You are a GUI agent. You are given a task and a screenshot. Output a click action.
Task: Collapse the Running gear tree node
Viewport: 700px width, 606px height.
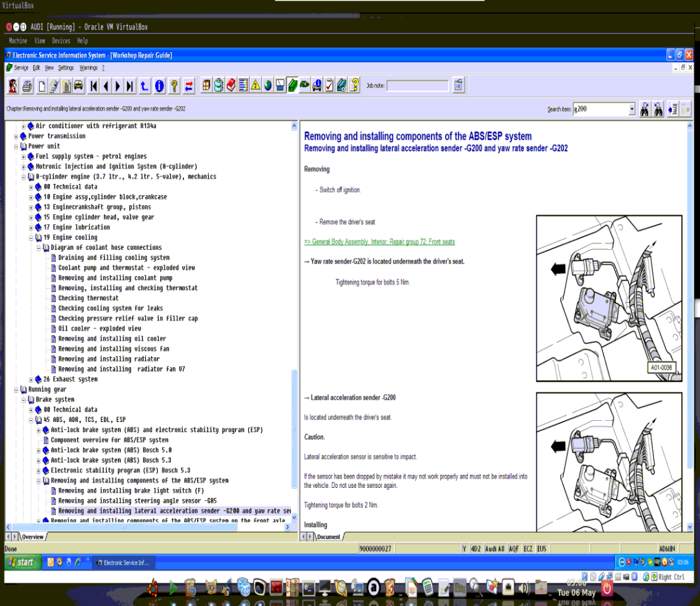click(16, 390)
